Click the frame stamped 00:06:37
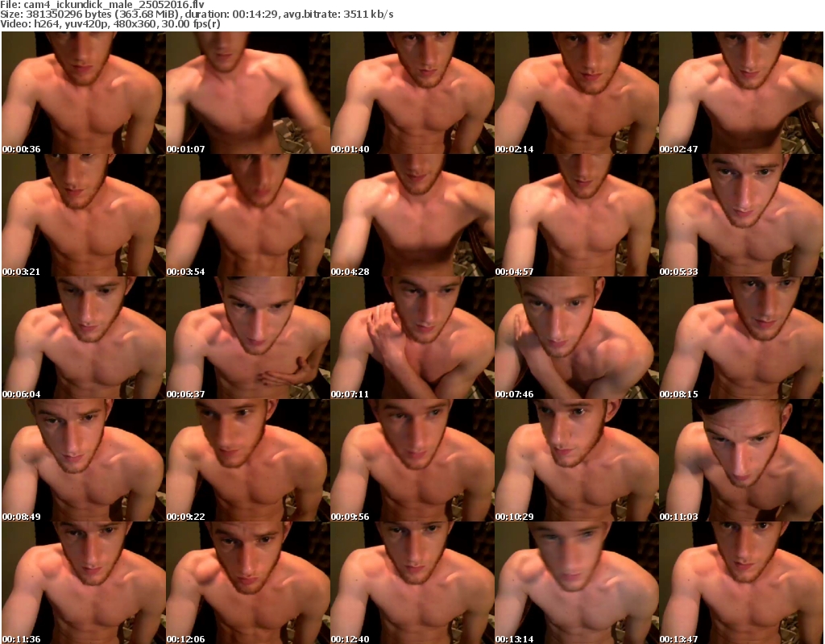The height and width of the screenshot is (644, 825). (x=248, y=338)
